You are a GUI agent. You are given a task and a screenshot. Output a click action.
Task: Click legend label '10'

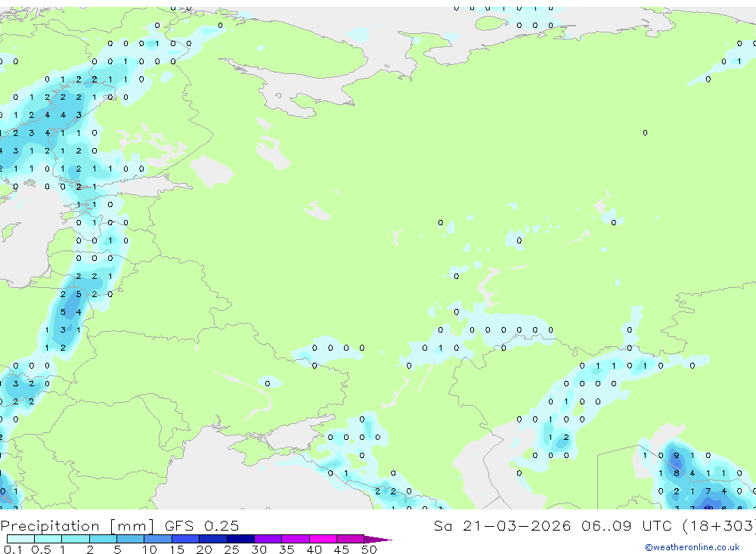(149, 549)
